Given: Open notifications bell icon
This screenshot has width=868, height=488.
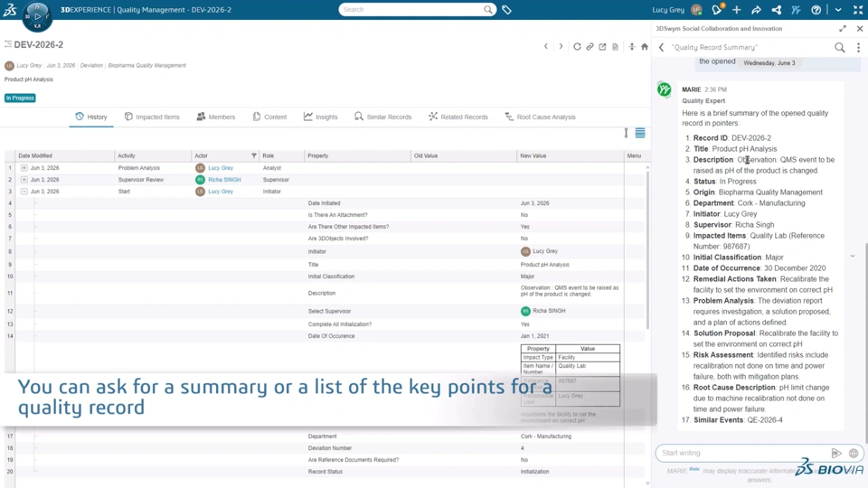Looking at the screenshot, I should [x=717, y=9].
